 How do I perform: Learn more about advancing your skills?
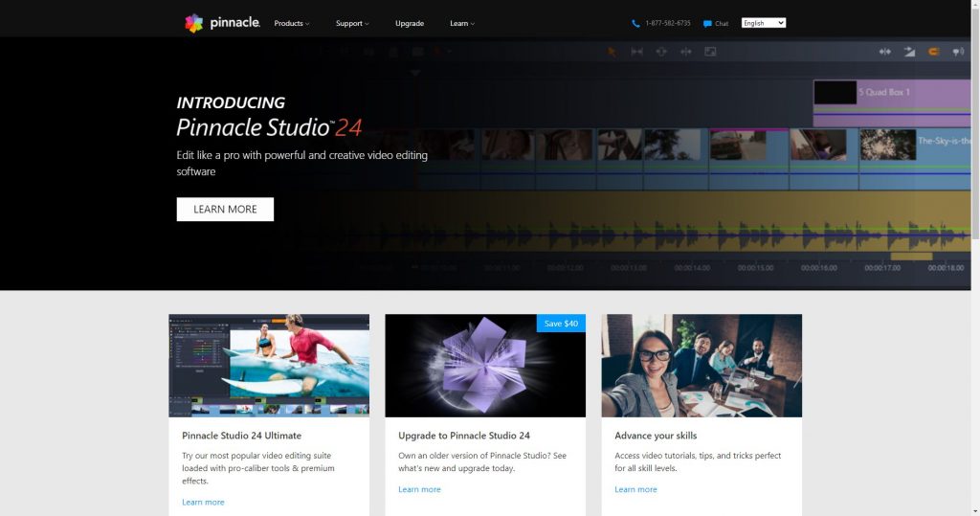pos(635,489)
